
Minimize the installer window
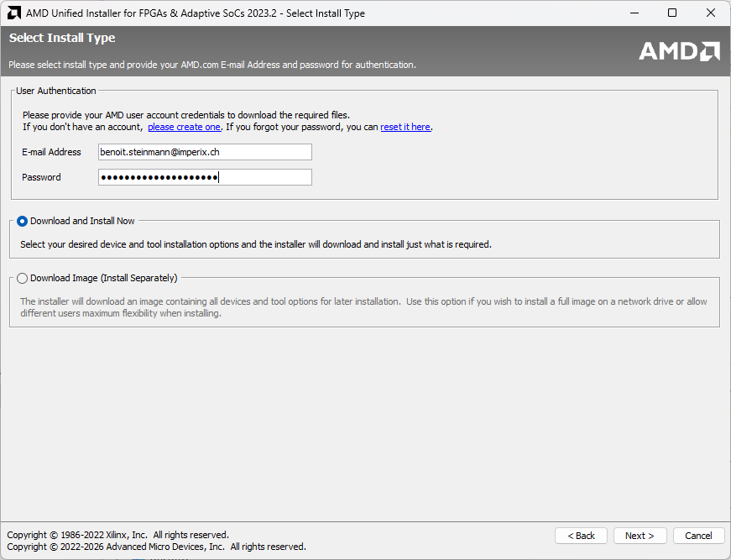coord(634,13)
